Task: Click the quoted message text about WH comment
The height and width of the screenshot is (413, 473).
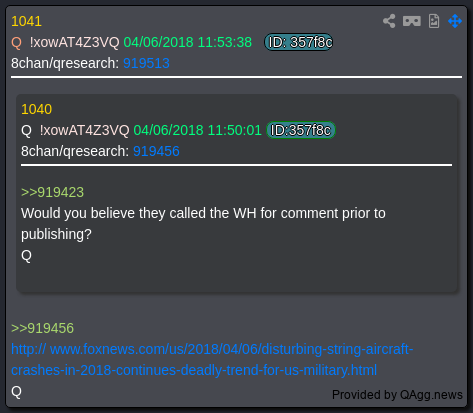Action: 203,224
